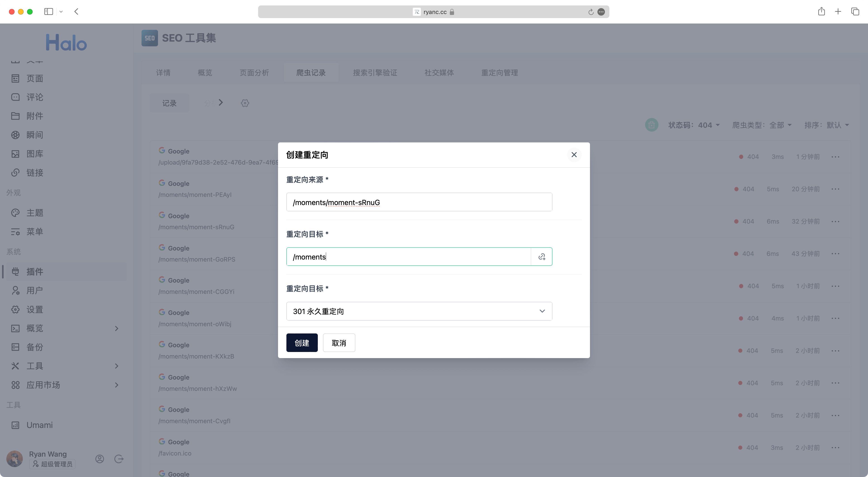This screenshot has width=868, height=477.
Task: Show Safari tab overview
Action: coord(855,12)
